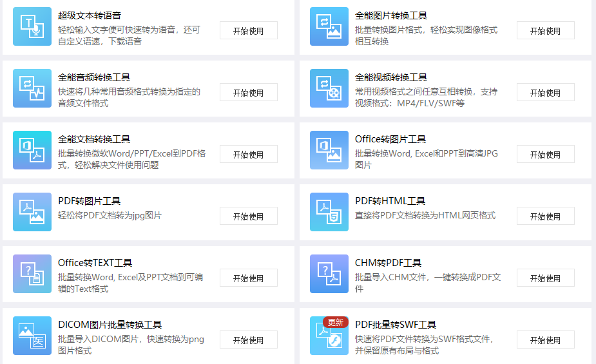Click 开始使用 for PDF转HTML工具
This screenshot has width=596, height=364.
click(546, 216)
